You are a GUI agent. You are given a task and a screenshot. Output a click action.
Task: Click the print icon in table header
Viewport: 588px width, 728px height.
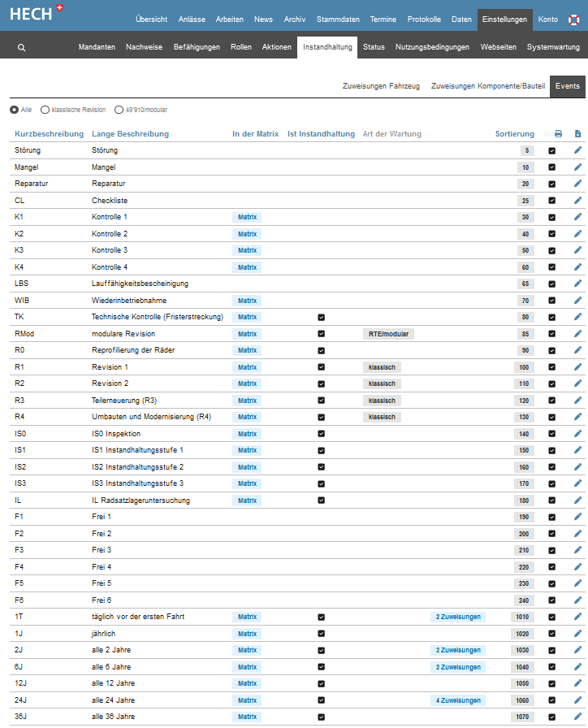(558, 134)
